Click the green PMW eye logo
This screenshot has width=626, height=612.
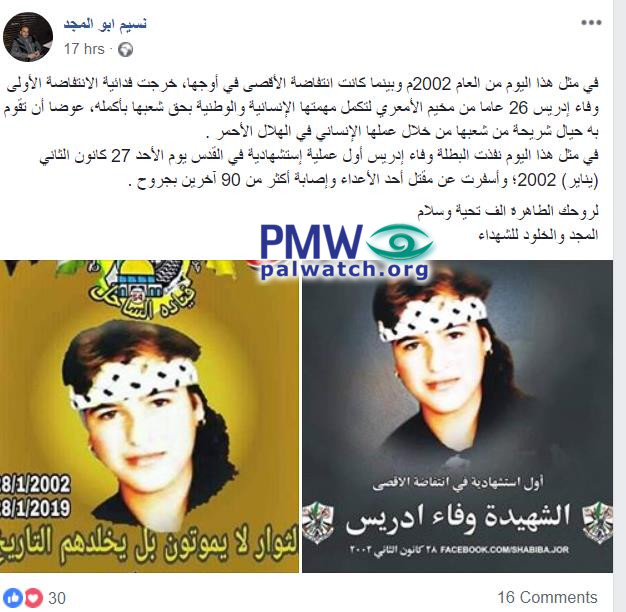pos(399,243)
